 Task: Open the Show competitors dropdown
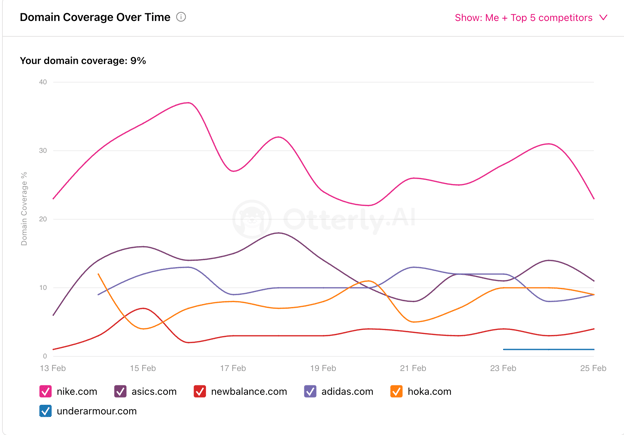pyautogui.click(x=530, y=18)
